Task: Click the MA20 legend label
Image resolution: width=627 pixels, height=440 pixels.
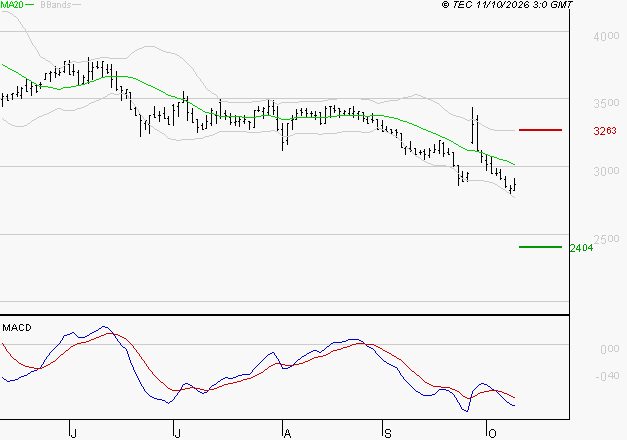Action: click(x=12, y=5)
